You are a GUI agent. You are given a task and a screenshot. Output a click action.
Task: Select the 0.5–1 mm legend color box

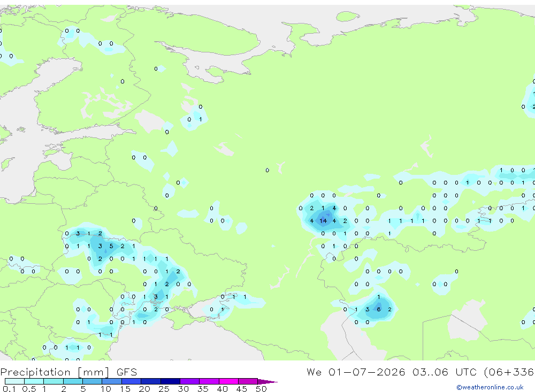tap(34, 381)
